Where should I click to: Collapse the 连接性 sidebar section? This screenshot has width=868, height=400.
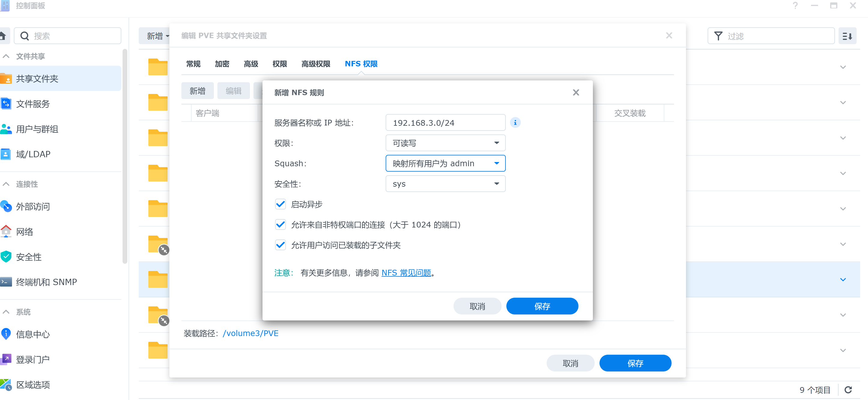point(6,184)
